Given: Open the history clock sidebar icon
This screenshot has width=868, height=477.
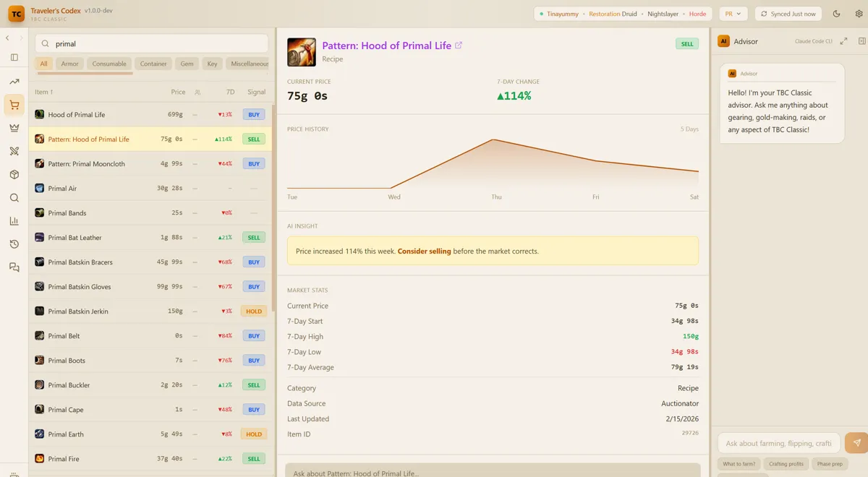Looking at the screenshot, I should pyautogui.click(x=14, y=244).
